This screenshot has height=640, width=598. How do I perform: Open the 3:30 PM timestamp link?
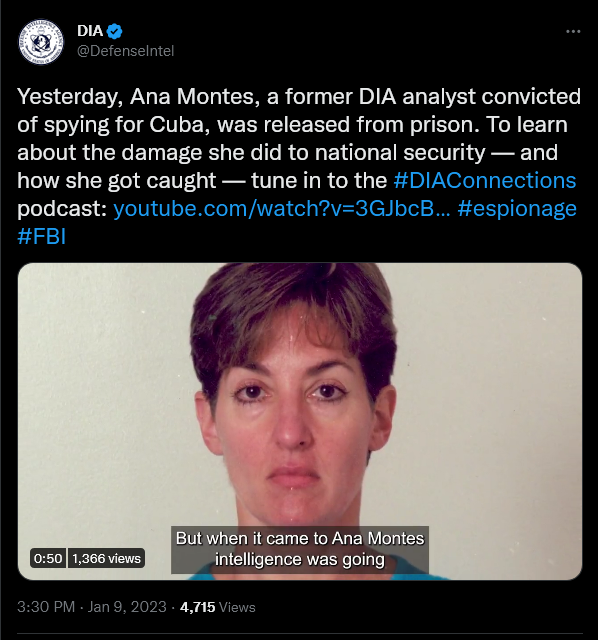(46, 607)
